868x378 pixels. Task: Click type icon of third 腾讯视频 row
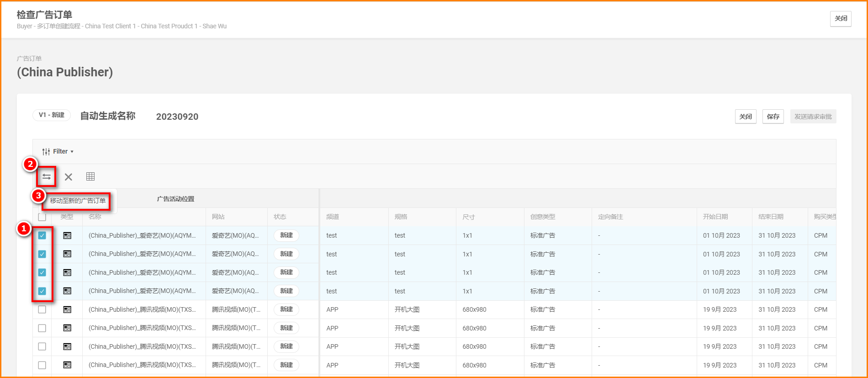tap(67, 346)
